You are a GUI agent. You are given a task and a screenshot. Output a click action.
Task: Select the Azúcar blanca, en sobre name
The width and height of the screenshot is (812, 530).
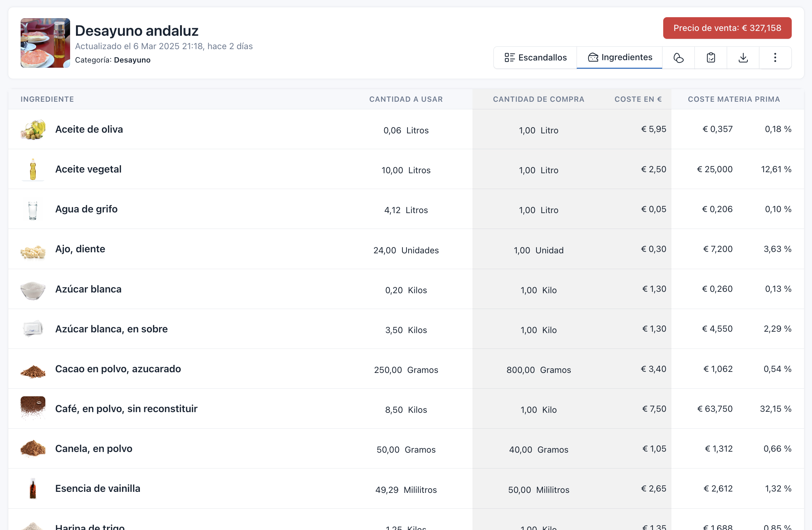click(111, 329)
